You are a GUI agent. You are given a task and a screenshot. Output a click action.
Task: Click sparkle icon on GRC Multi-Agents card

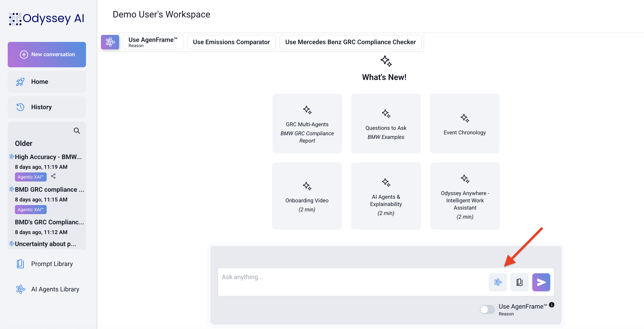(307, 110)
